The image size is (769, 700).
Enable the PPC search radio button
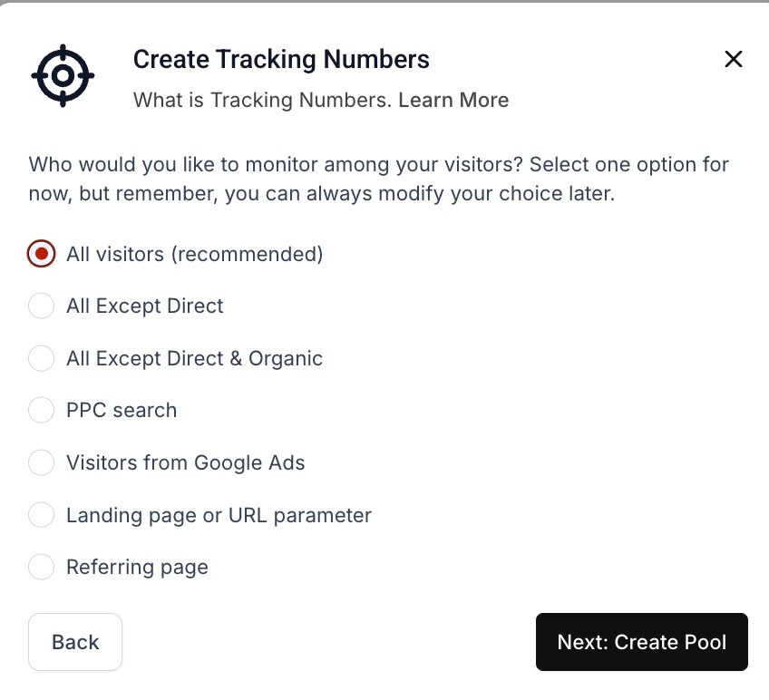[x=41, y=411]
